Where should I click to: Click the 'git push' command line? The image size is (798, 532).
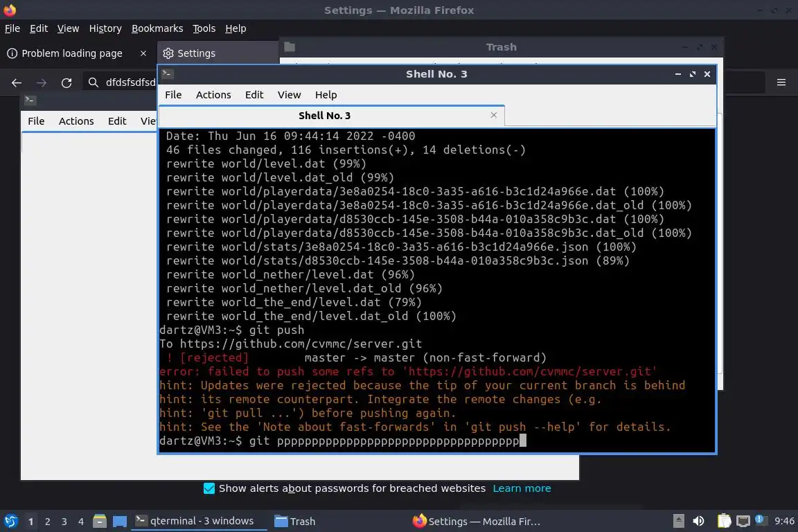pyautogui.click(x=231, y=330)
